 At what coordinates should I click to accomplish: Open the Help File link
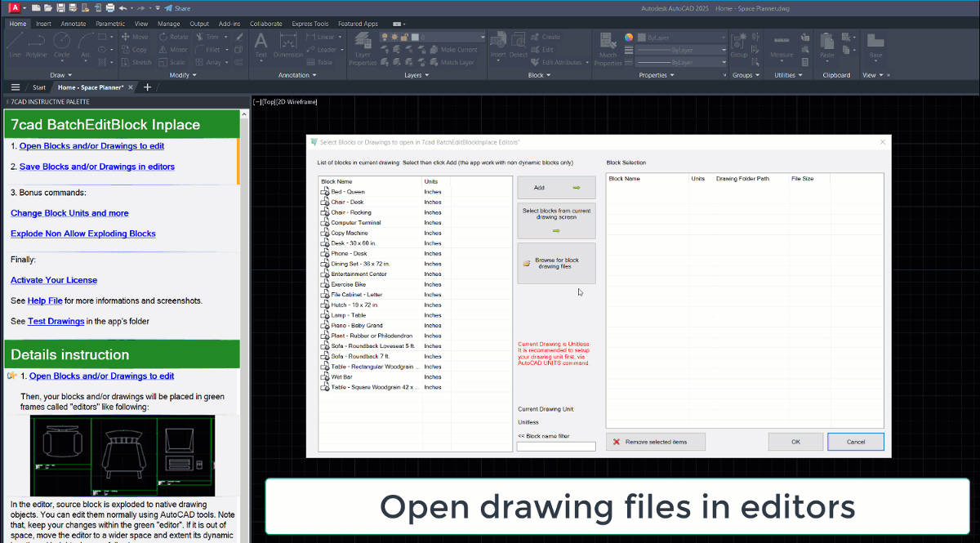click(x=45, y=300)
